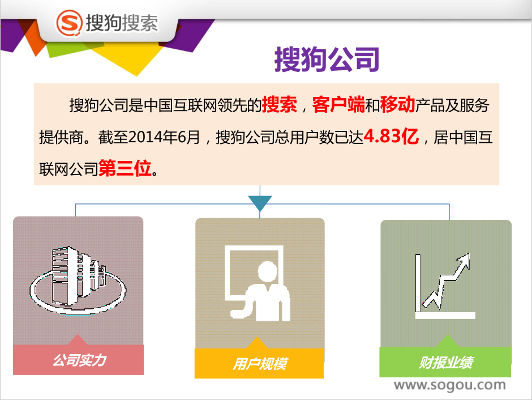Click the red 移动 keyword

tap(398, 104)
